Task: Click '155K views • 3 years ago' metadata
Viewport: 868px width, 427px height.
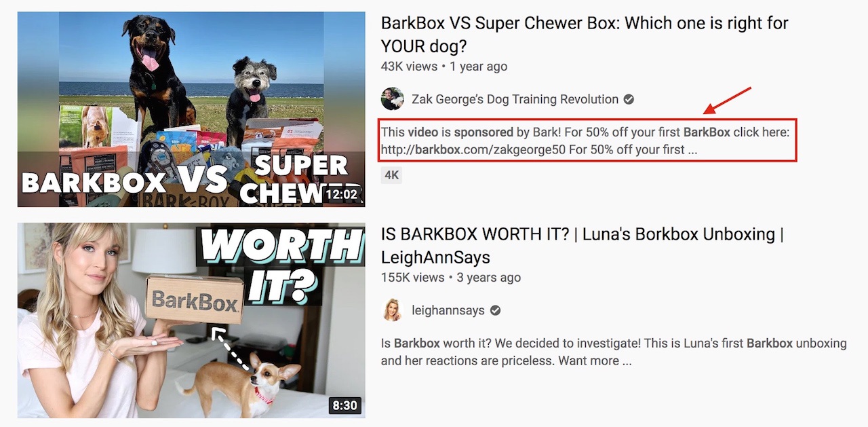Action: click(451, 278)
